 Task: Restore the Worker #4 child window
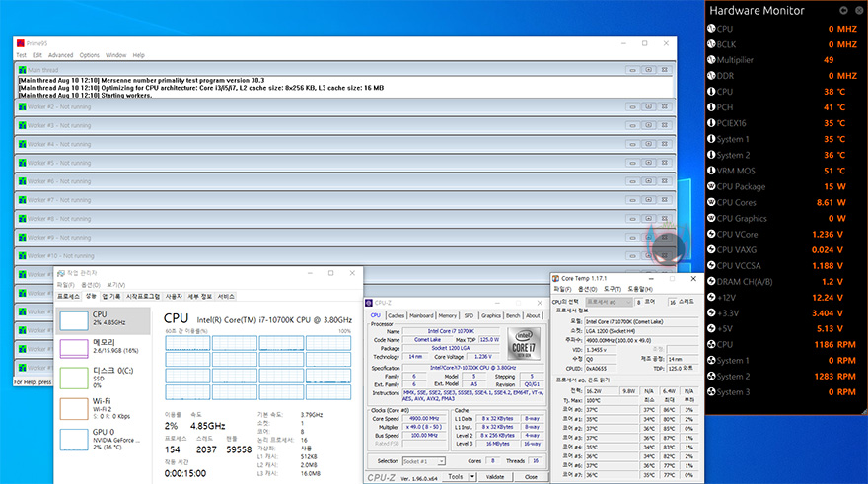[648, 144]
